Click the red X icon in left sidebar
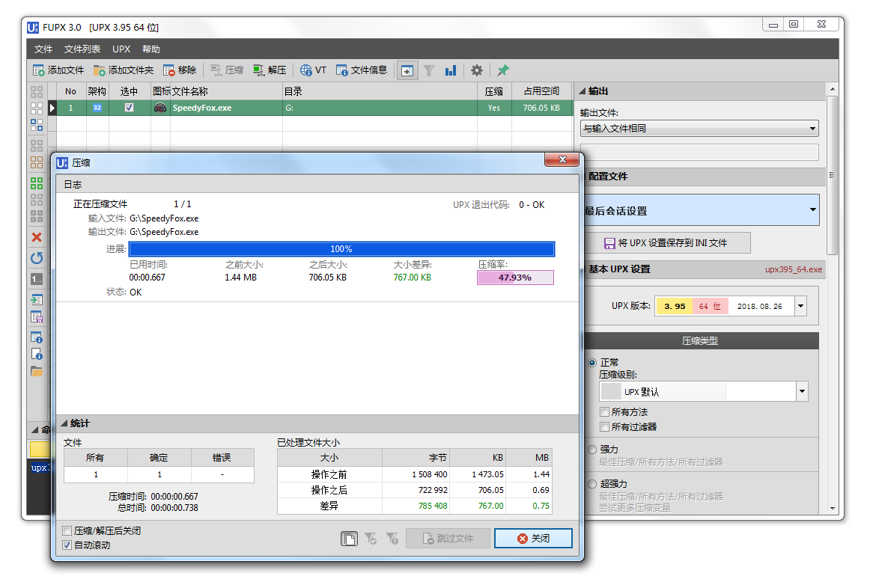The height and width of the screenshot is (588, 873). (36, 237)
